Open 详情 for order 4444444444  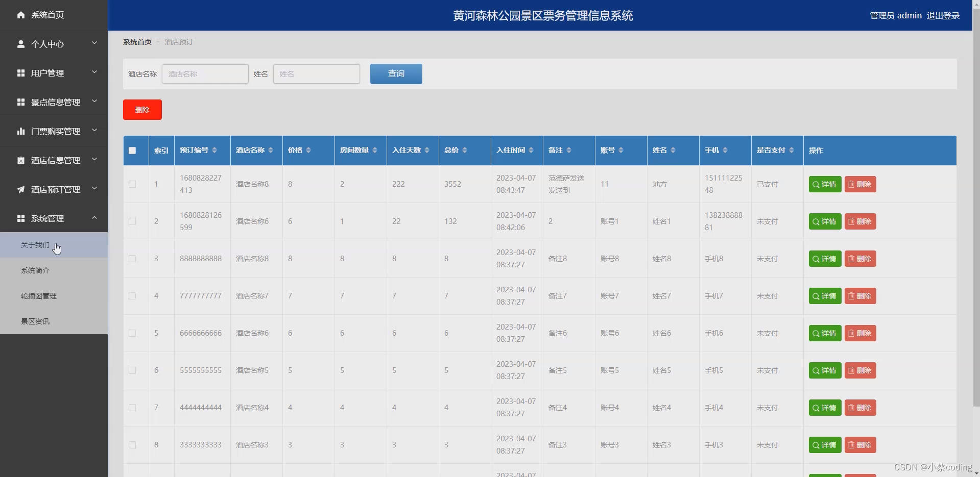click(x=825, y=408)
